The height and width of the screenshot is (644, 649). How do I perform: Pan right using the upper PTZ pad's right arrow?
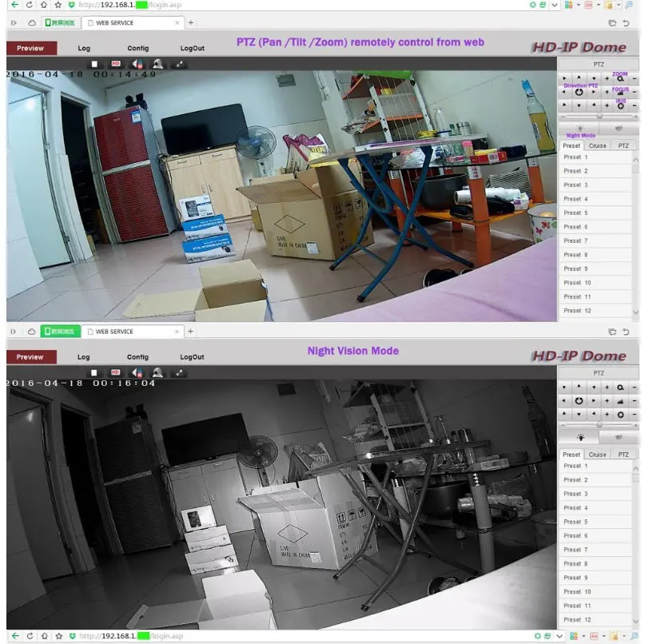594,93
